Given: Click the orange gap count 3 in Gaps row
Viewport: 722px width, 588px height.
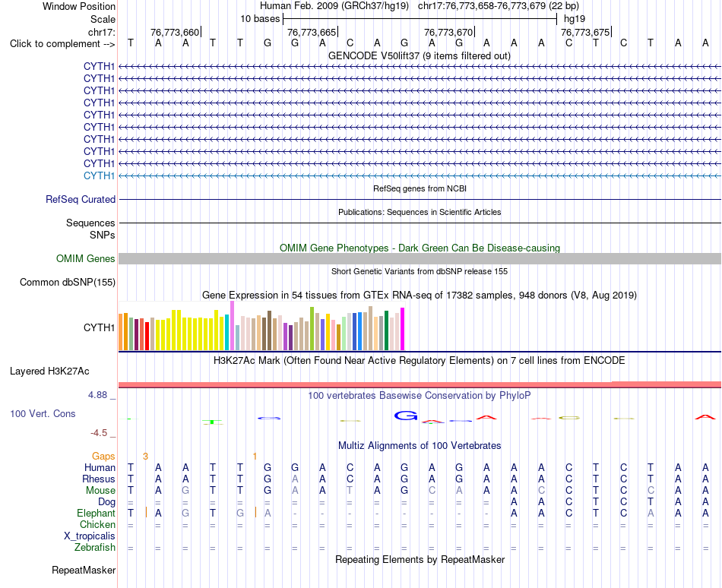Looking at the screenshot, I should click(x=145, y=456).
